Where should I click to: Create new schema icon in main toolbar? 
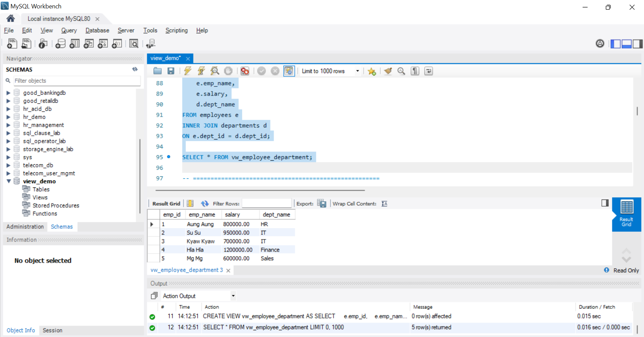[x=60, y=44]
